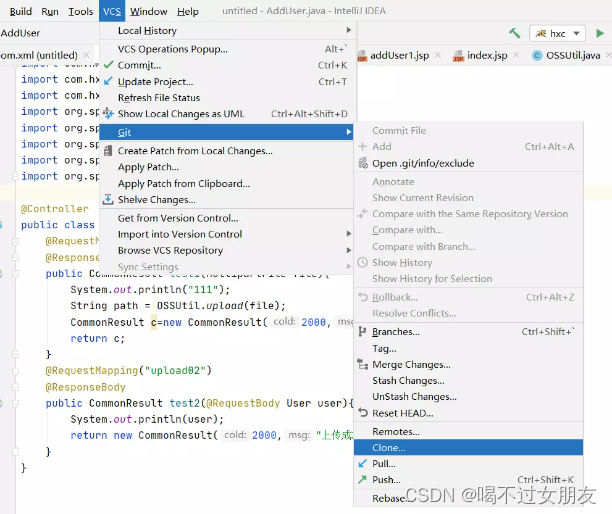Open the Help menu
Viewport: 612px width, 514px height.
[x=188, y=11]
